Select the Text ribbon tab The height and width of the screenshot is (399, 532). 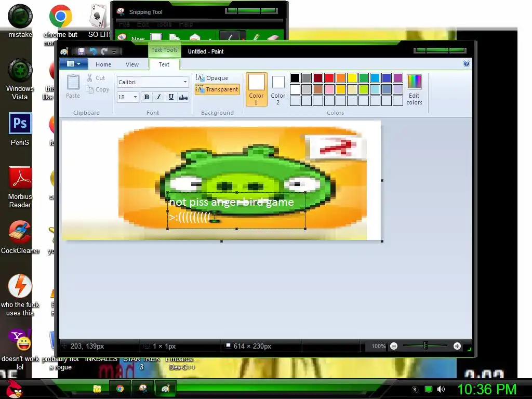coord(164,64)
